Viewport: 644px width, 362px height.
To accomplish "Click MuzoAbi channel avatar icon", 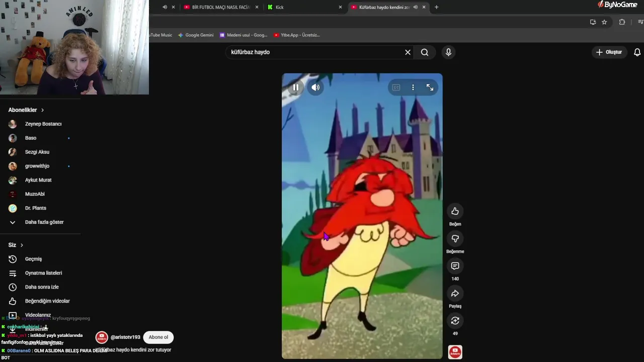I will 13,194.
